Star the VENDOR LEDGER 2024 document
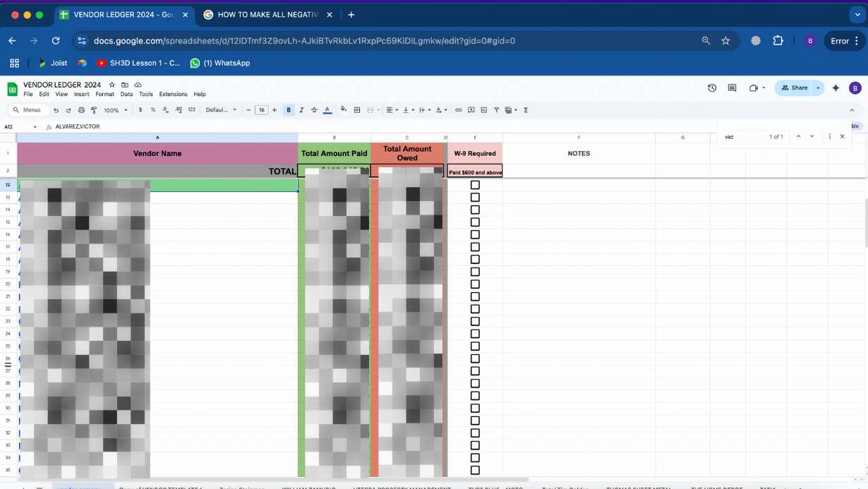 [x=112, y=85]
